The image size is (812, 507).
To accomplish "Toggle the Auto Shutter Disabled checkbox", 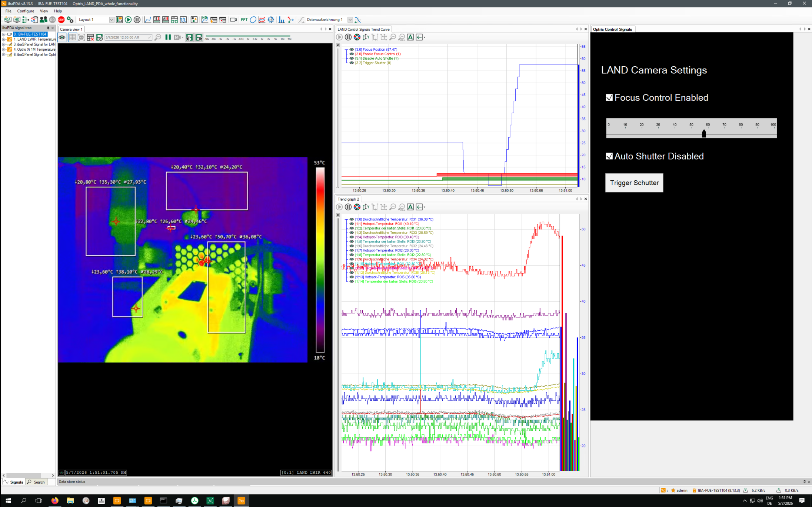I will (x=609, y=156).
